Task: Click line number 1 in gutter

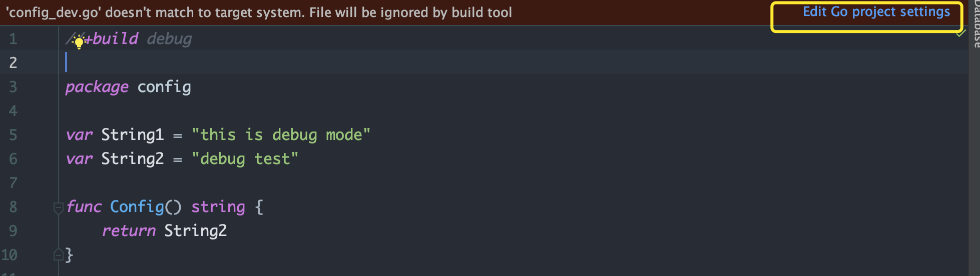Action: pos(13,39)
